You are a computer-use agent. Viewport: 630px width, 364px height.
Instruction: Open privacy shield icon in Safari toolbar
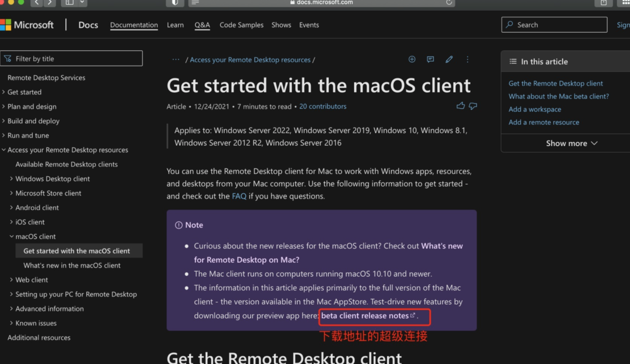pos(175,2)
